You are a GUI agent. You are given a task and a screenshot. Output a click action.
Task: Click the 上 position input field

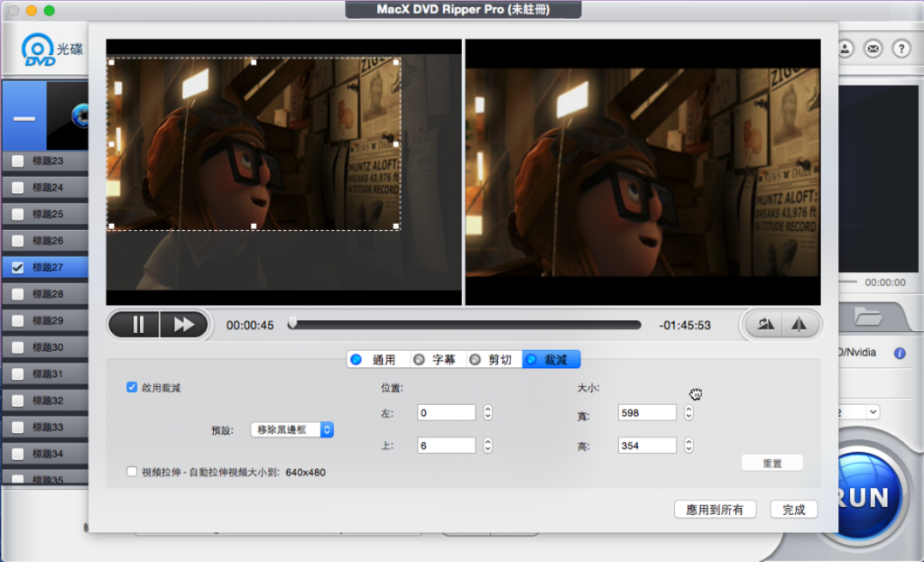click(x=446, y=446)
